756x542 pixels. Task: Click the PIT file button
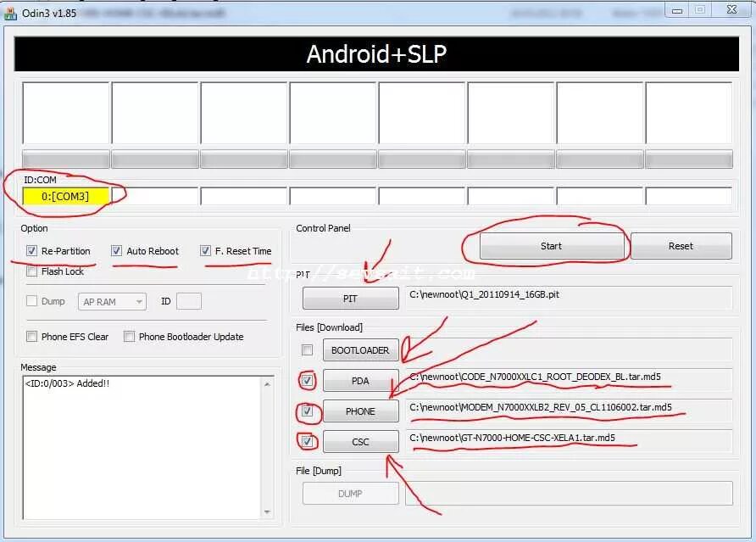click(351, 299)
